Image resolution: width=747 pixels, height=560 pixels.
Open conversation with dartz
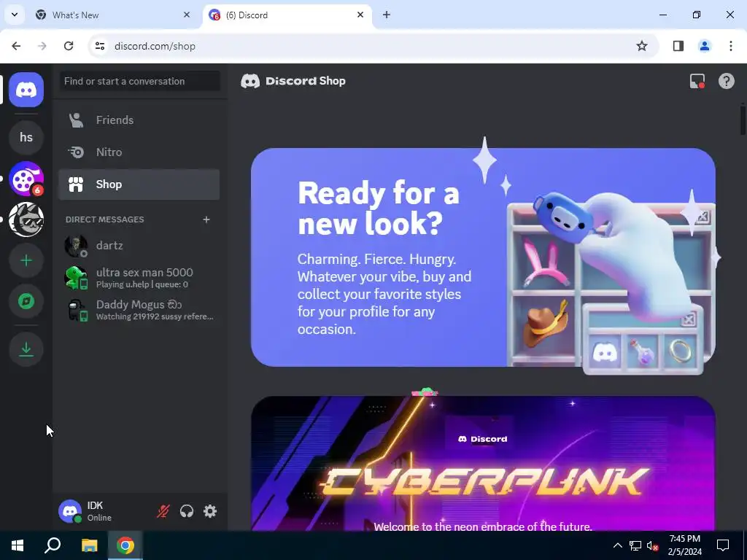coord(139,246)
